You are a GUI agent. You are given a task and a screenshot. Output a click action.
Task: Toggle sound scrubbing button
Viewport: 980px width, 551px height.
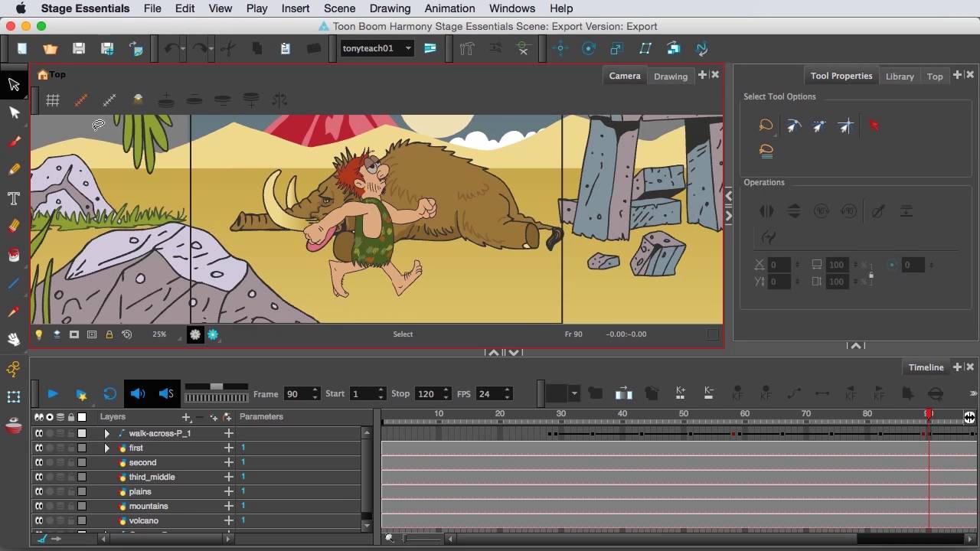166,393
